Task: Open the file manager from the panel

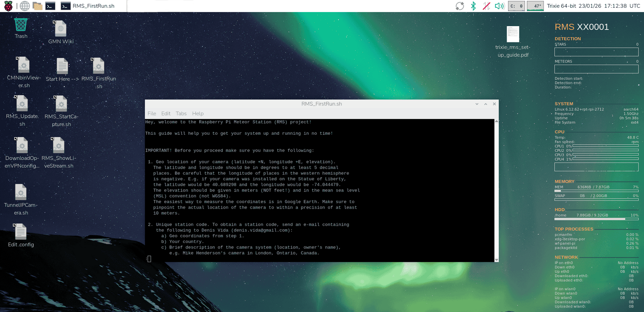Action: [x=38, y=6]
